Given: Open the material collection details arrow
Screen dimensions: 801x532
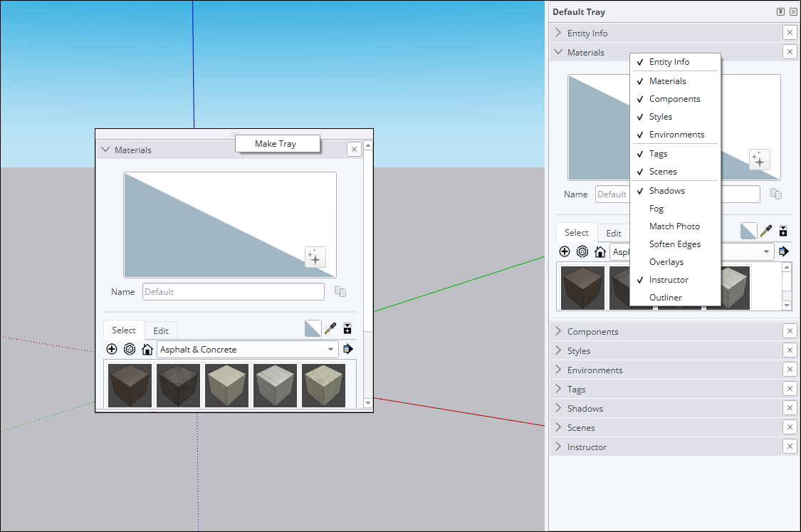Looking at the screenshot, I should [348, 349].
